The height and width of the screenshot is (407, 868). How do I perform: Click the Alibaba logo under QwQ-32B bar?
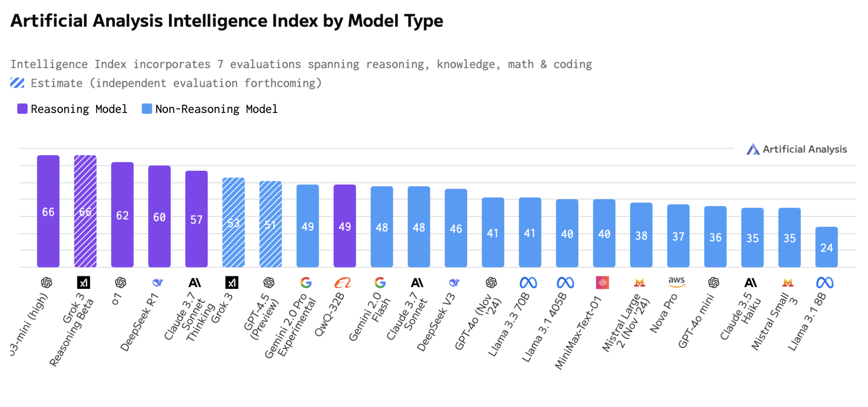(343, 283)
